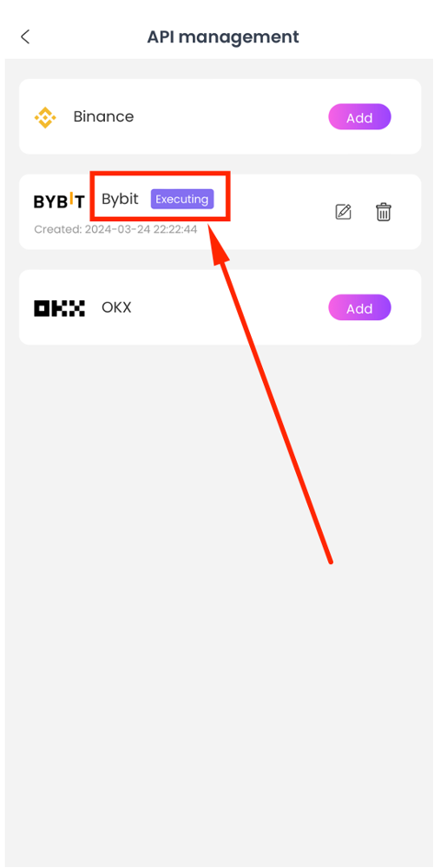Click the tail end of the red arrow
Viewport: 434px width, 868px height.
click(x=329, y=560)
